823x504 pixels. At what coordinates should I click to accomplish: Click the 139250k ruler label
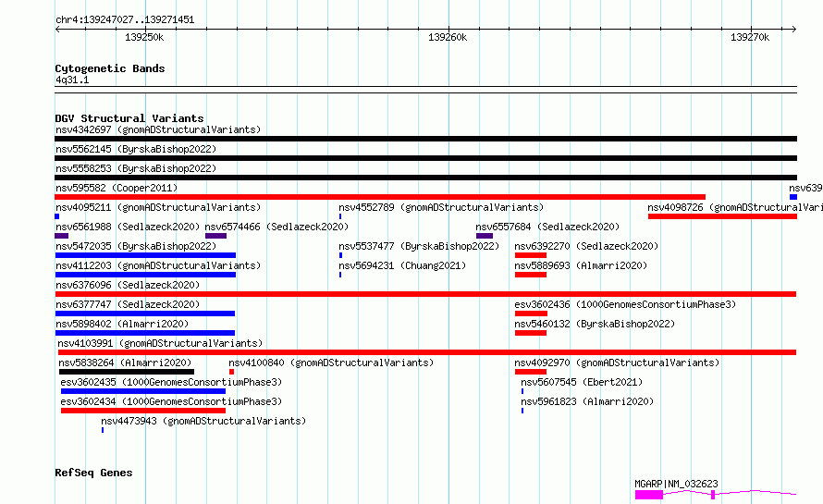coord(144,37)
